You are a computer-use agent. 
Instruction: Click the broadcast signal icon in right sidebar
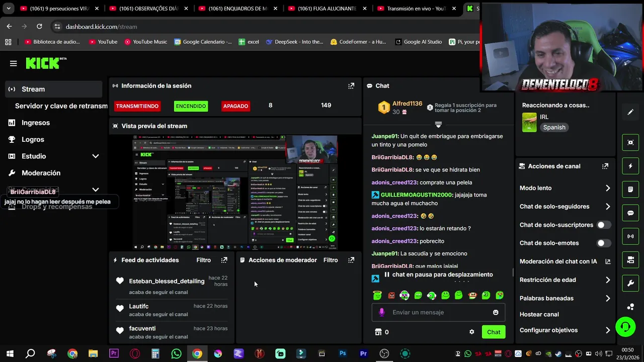[x=630, y=236]
